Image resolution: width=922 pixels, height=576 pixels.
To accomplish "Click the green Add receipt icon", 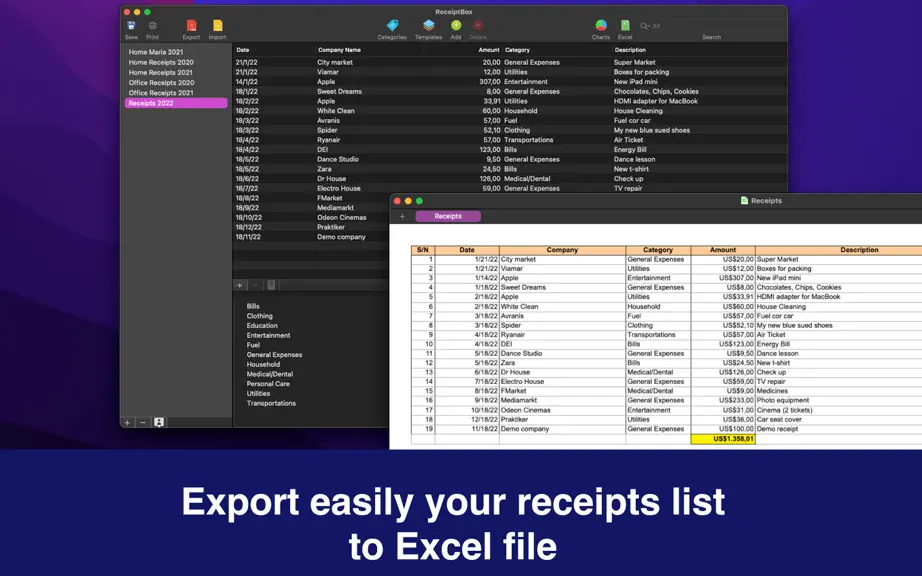I will click(456, 25).
